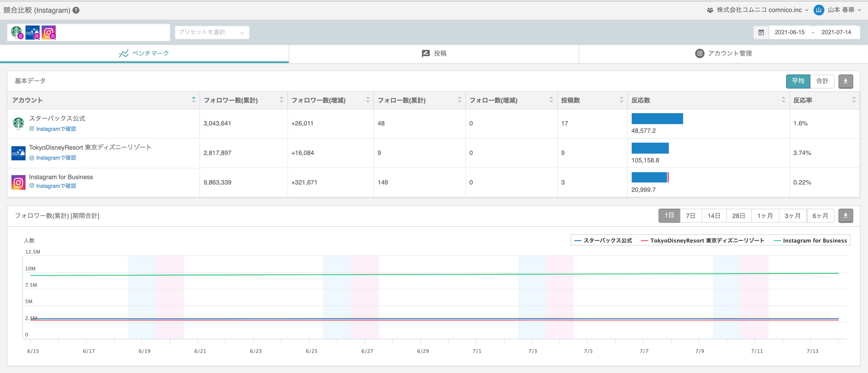The height and width of the screenshot is (373, 868).
Task: Click TokyoDisneyResort 東京ディズニーリゾート account name
Action: (90, 148)
